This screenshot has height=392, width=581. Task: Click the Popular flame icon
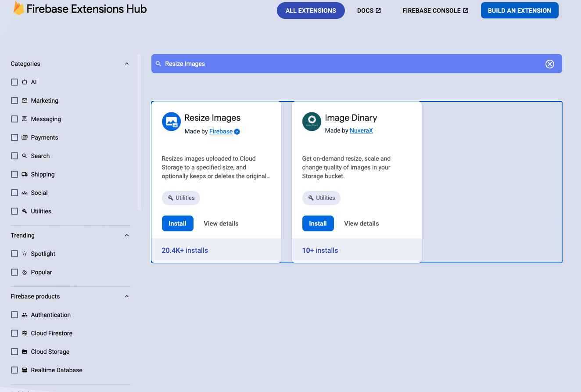pos(25,272)
